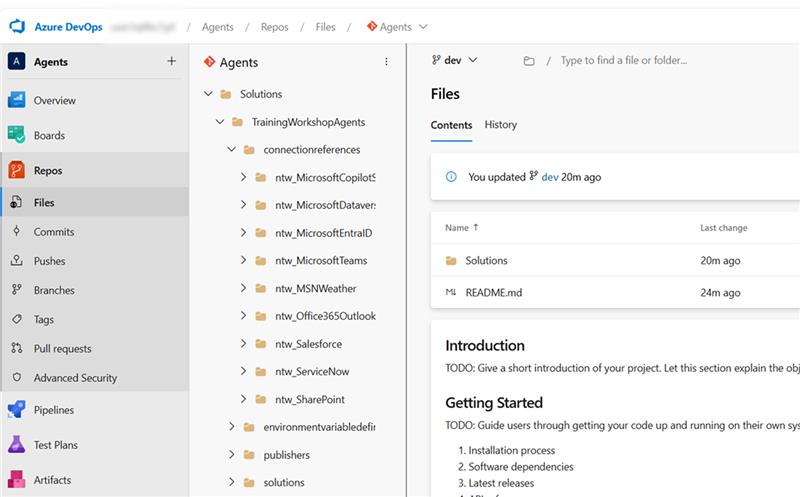Expand the ntw_Office365Outlook folder

[243, 316]
